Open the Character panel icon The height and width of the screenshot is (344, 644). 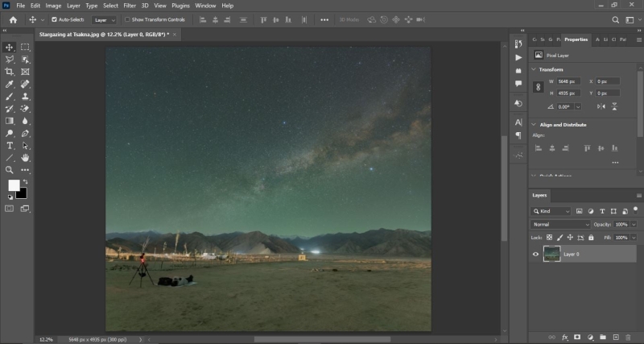click(x=518, y=122)
